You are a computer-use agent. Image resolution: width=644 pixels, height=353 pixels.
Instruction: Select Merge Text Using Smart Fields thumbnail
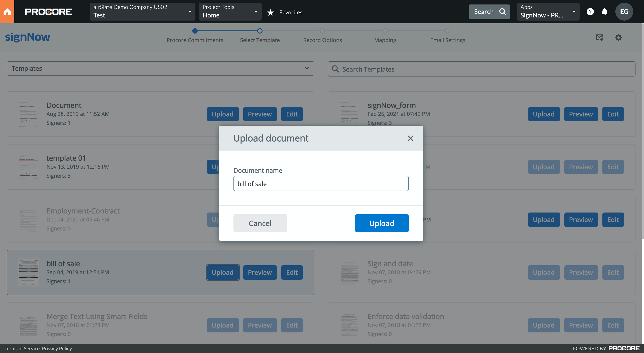28,325
